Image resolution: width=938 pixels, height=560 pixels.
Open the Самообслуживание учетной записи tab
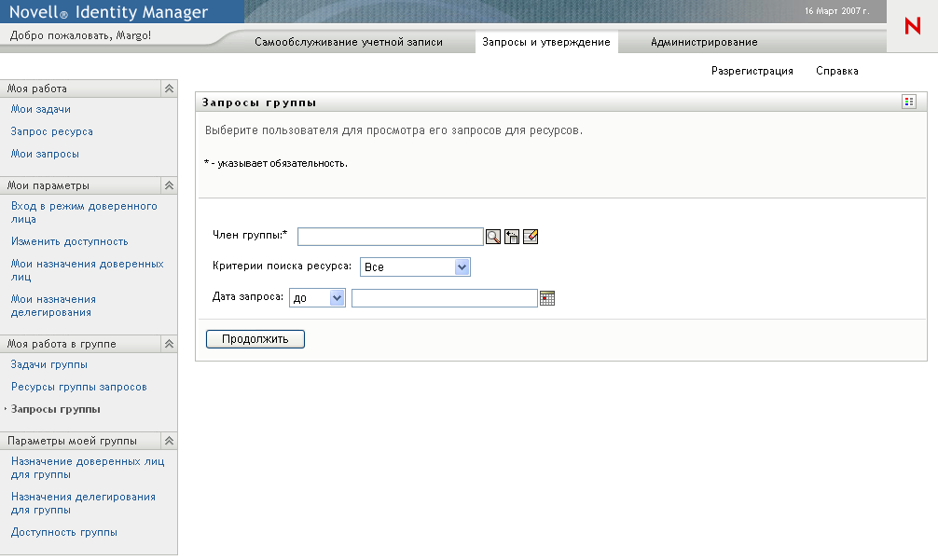[350, 42]
